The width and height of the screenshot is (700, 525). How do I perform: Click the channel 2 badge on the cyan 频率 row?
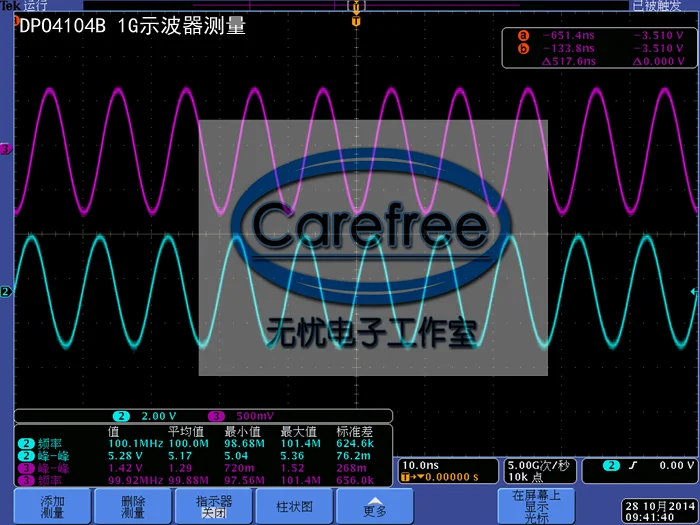tap(26, 444)
